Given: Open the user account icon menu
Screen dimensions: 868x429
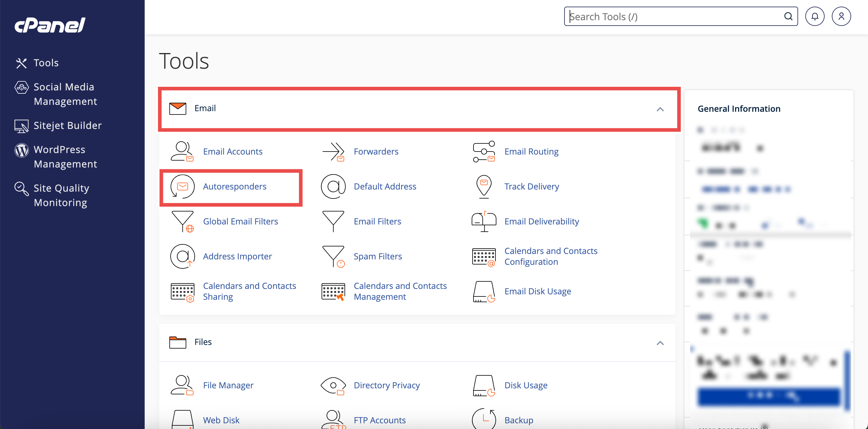Looking at the screenshot, I should coord(841,16).
